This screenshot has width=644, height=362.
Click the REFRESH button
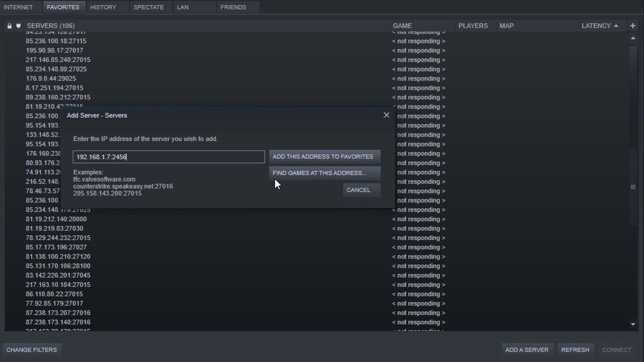click(x=575, y=349)
